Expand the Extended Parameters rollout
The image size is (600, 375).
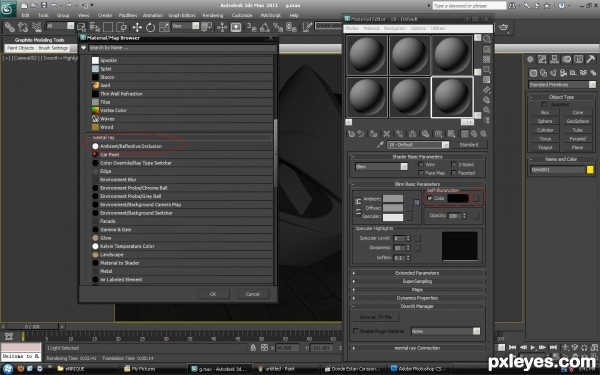[417, 273]
